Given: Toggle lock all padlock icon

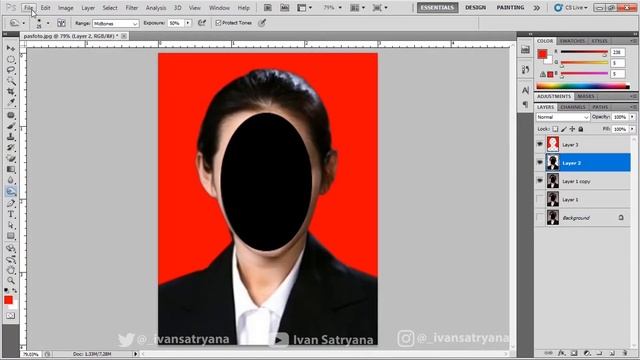Looking at the screenshot, I should pos(581,129).
